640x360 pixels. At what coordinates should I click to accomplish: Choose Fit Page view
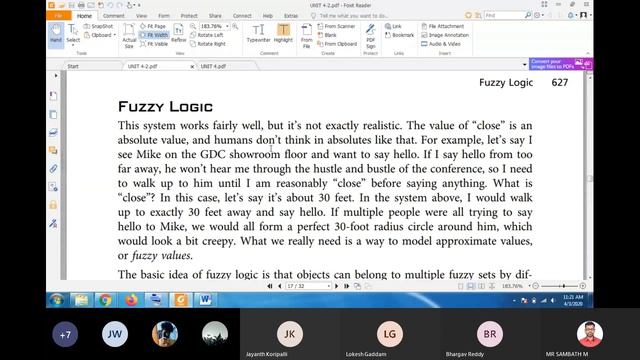[153, 26]
